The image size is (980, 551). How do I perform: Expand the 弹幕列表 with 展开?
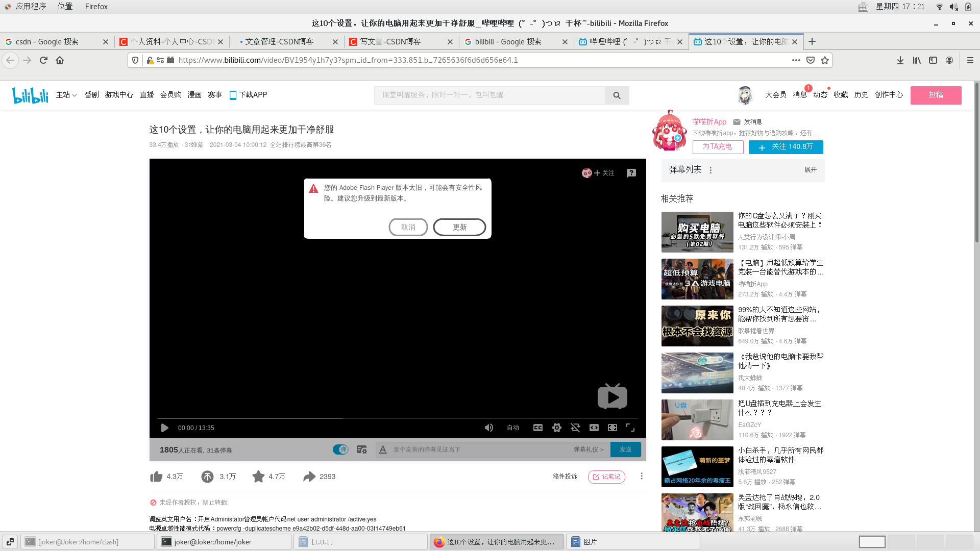tap(811, 170)
